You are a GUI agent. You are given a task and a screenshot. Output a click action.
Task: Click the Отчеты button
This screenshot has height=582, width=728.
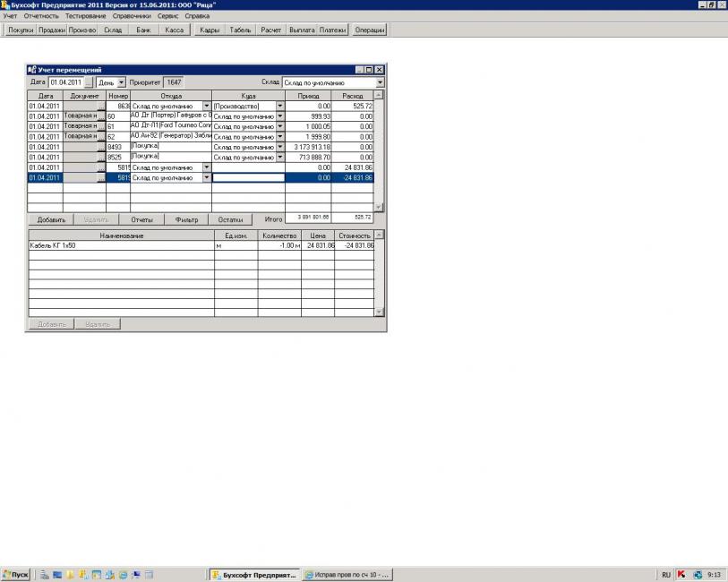(141, 218)
